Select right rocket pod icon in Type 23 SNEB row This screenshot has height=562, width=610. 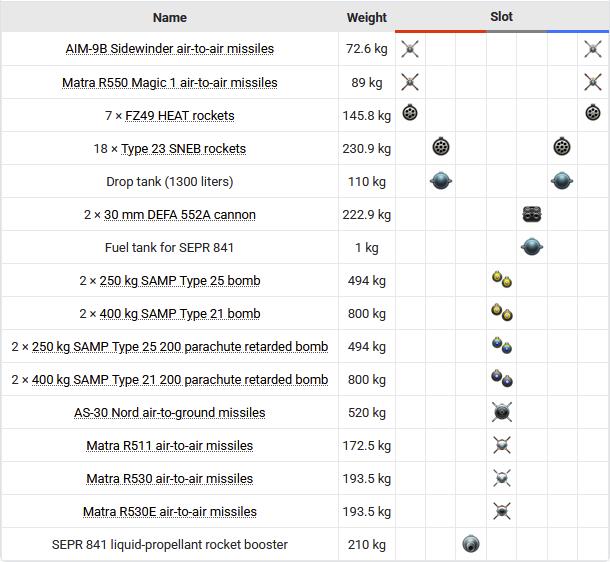click(x=562, y=147)
